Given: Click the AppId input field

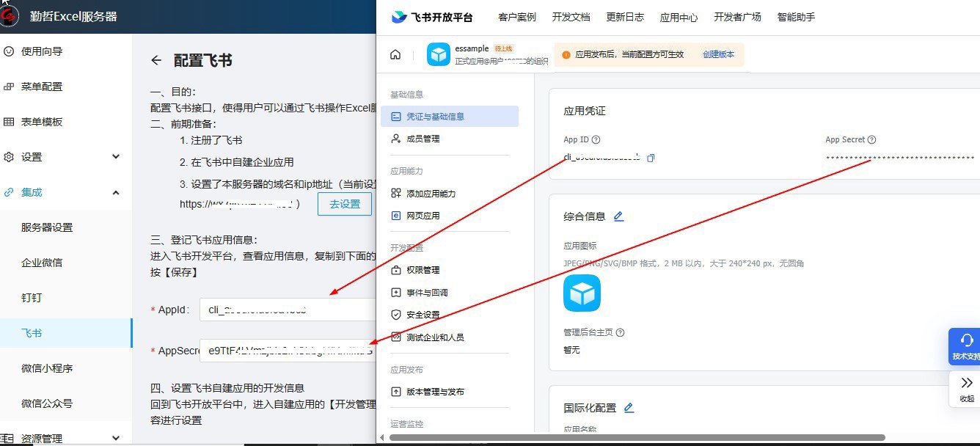Looking at the screenshot, I should coord(286,310).
